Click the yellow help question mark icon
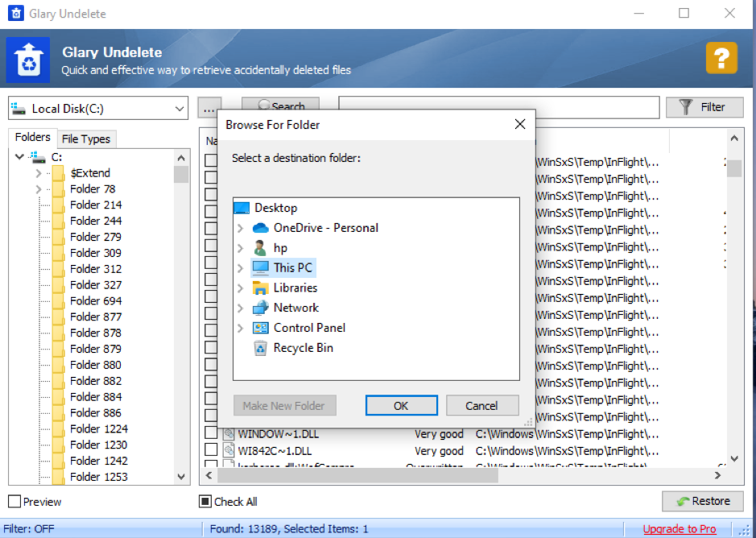This screenshot has height=538, width=756. (x=721, y=58)
